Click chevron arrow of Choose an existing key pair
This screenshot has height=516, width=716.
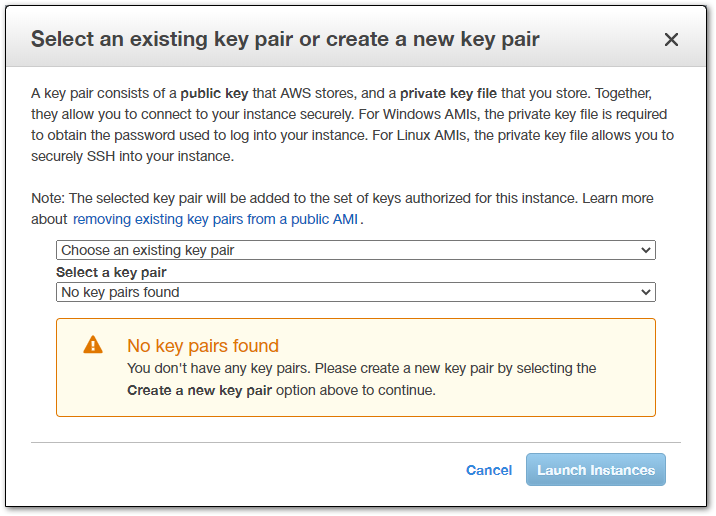tap(645, 250)
